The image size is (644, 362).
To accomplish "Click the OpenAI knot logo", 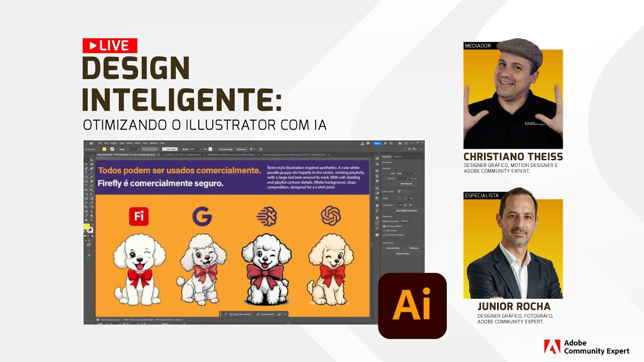I will point(331,216).
